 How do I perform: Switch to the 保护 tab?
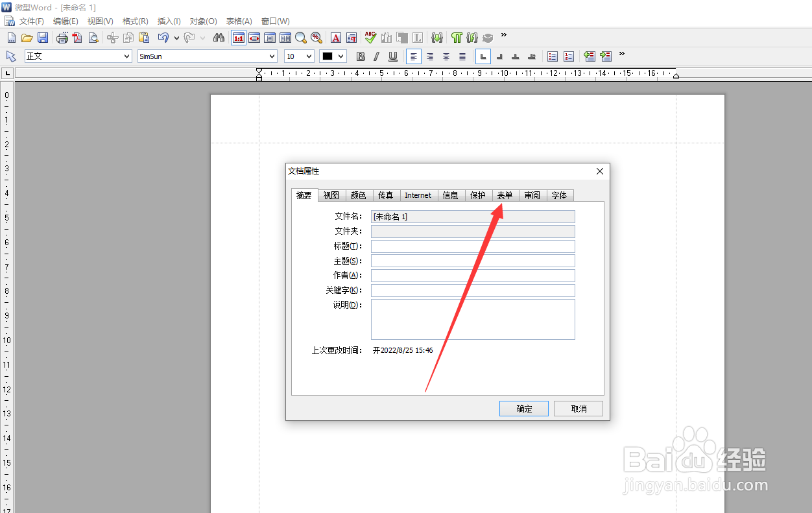[x=478, y=195]
